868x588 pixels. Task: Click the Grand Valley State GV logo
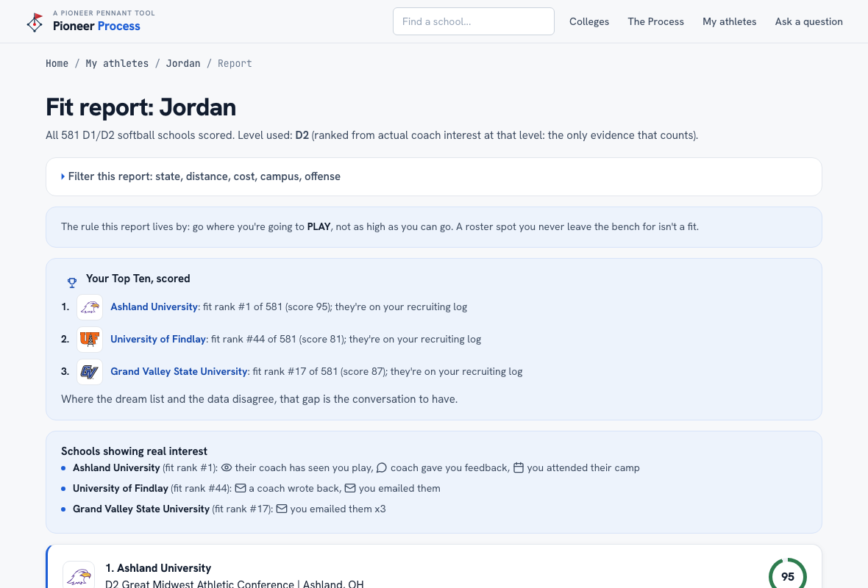coord(90,372)
